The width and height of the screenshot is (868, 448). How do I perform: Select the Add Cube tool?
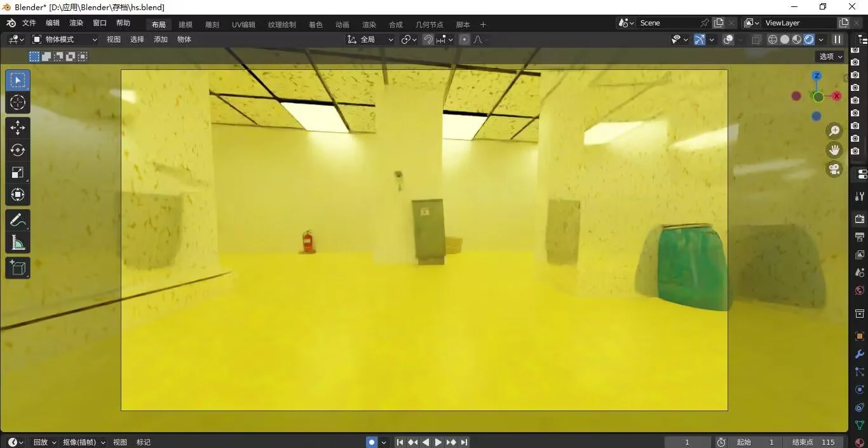click(18, 268)
